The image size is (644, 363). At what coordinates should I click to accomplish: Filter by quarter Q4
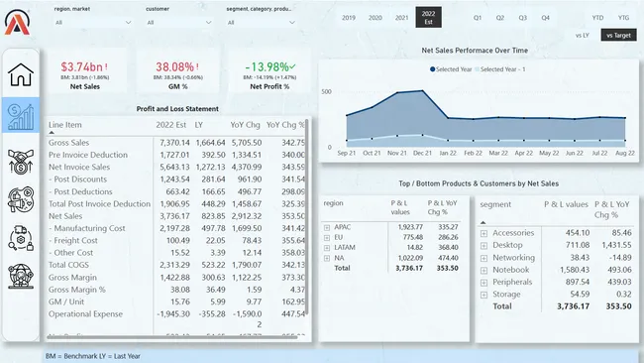click(545, 18)
